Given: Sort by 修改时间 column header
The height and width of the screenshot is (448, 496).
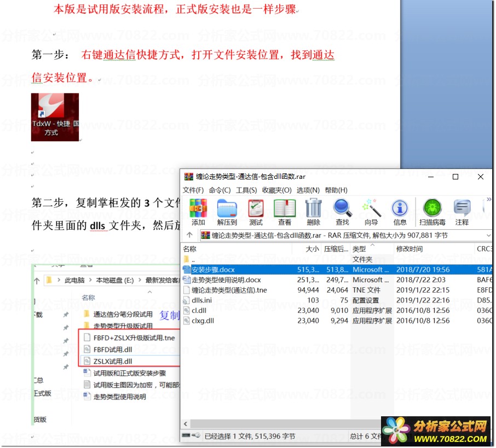Looking at the screenshot, I should 434,249.
